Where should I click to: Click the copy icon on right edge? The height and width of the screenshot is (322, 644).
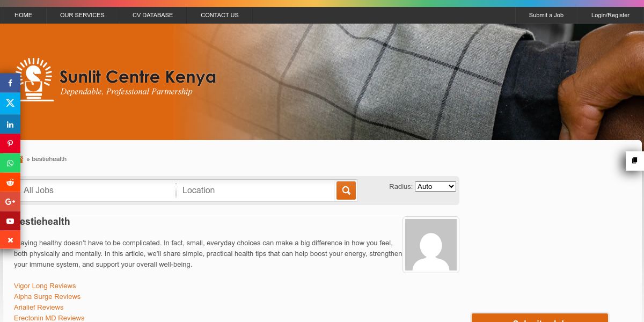coord(635,160)
